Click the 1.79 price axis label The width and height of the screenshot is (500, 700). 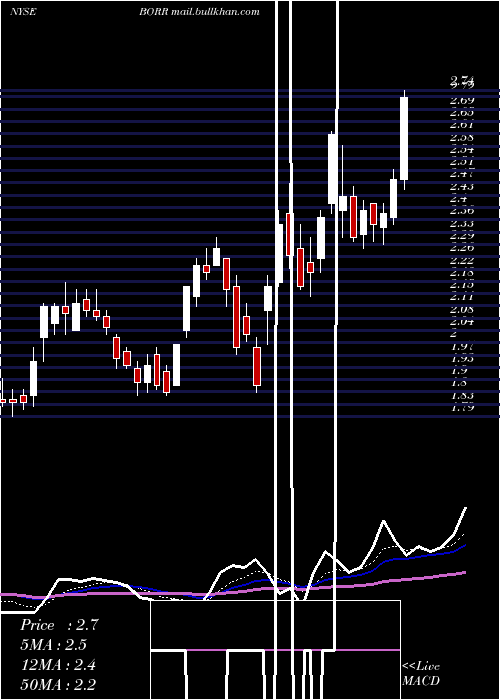coord(462,407)
